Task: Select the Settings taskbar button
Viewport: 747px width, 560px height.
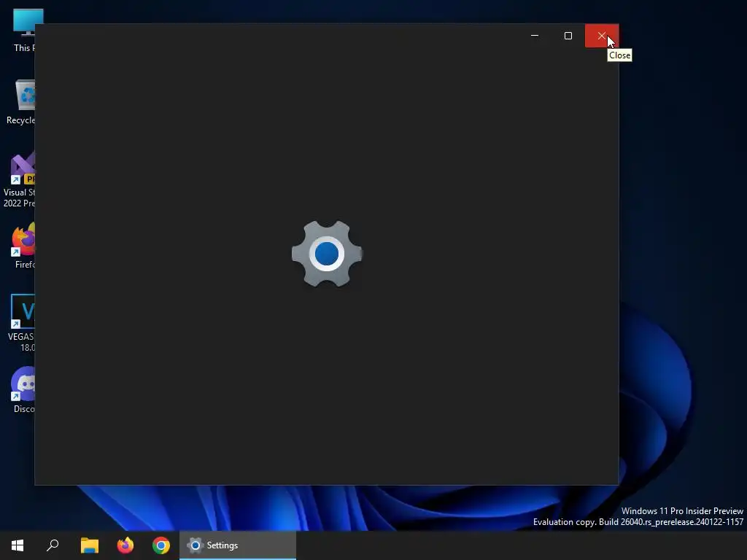Action: point(238,545)
